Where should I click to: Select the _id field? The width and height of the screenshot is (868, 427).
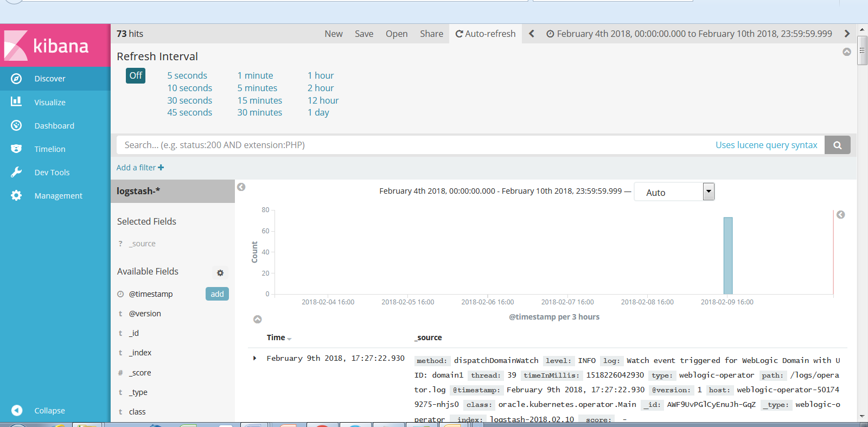(134, 333)
